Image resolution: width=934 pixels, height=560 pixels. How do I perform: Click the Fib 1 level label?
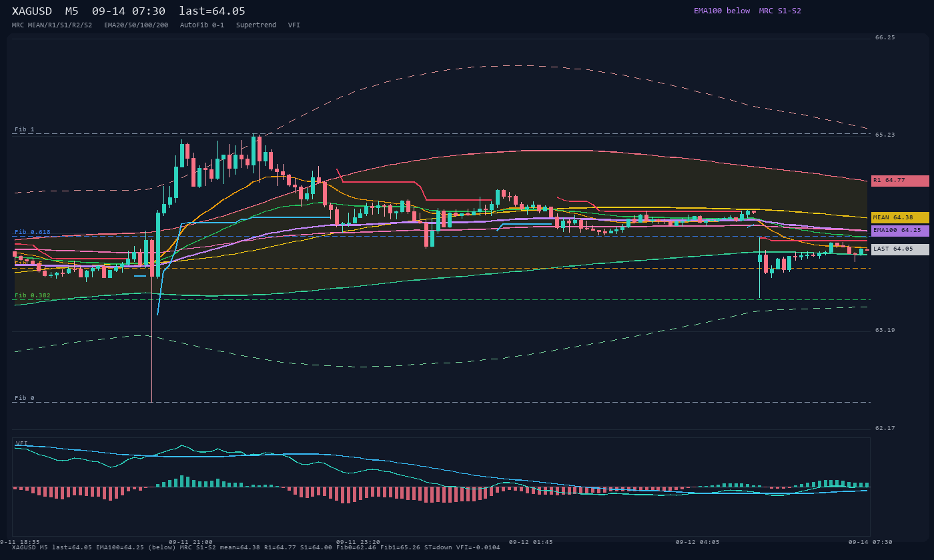click(25, 129)
